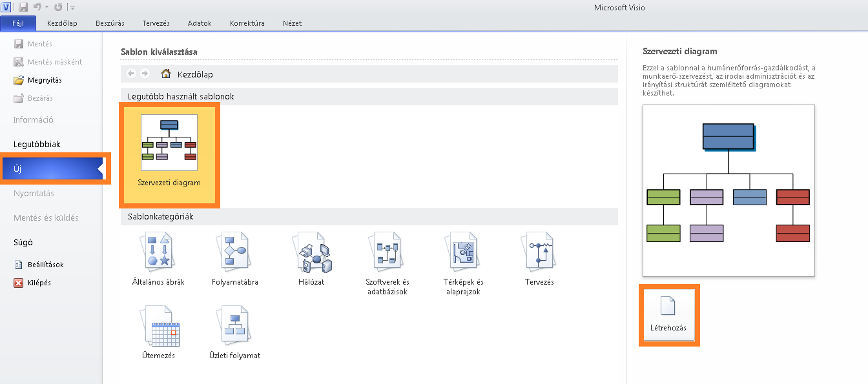Click the Kezdőlap breadcrumb label
The width and height of the screenshot is (868, 384).
tap(195, 74)
